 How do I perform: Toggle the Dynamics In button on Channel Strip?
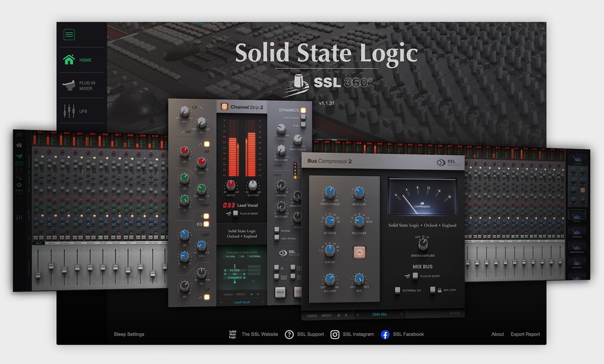[x=303, y=110]
